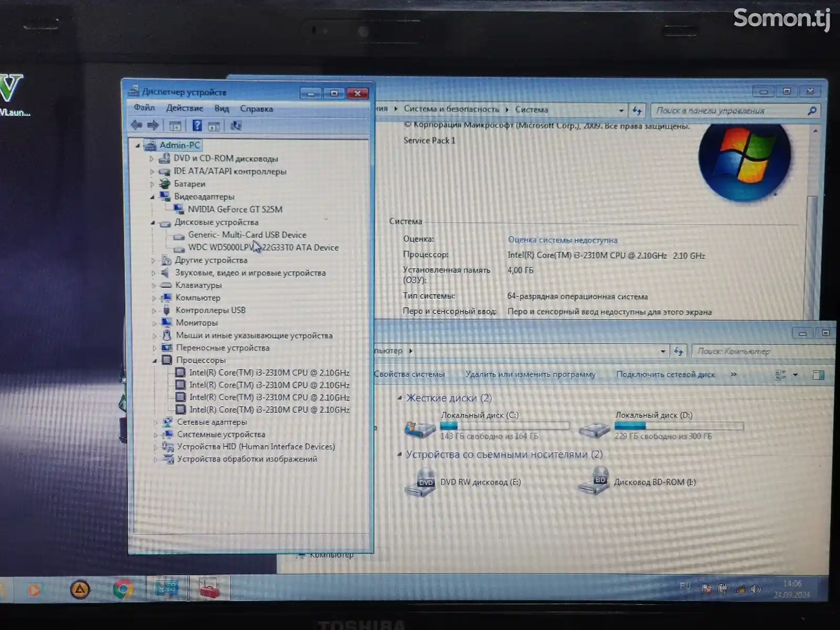Select Мониторы in the device tree
The width and height of the screenshot is (840, 630).
[x=196, y=323]
